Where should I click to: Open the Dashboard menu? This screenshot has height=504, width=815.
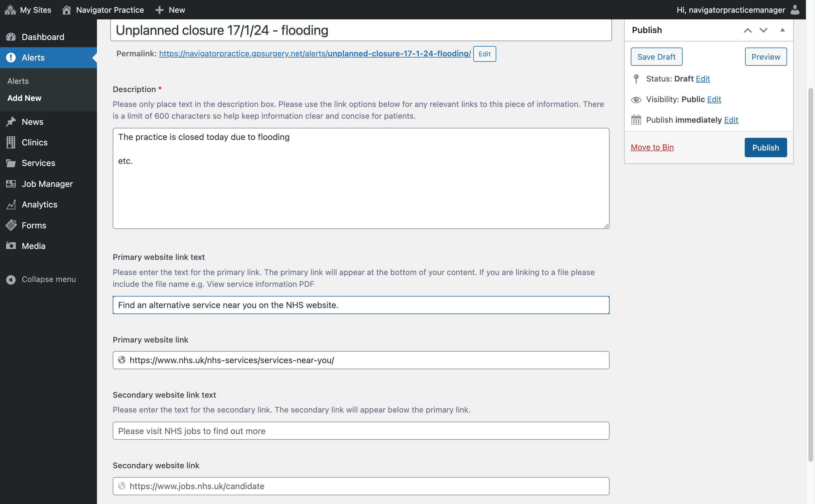point(49,37)
